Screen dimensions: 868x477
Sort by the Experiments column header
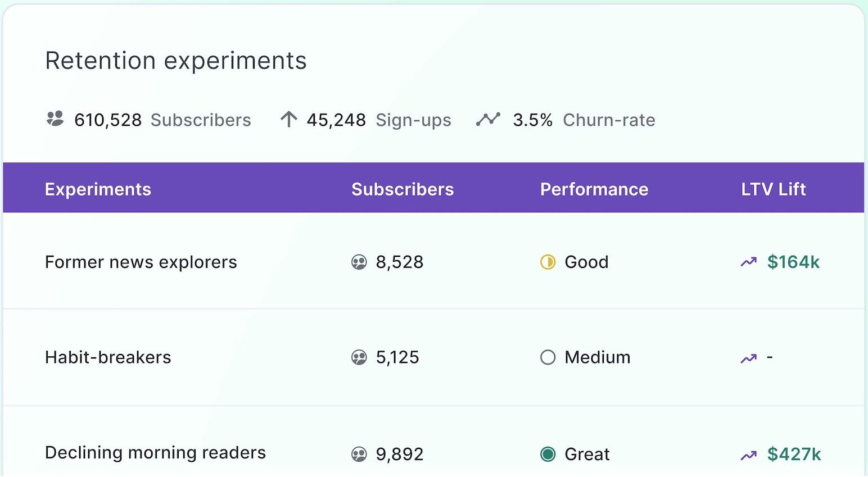click(98, 189)
